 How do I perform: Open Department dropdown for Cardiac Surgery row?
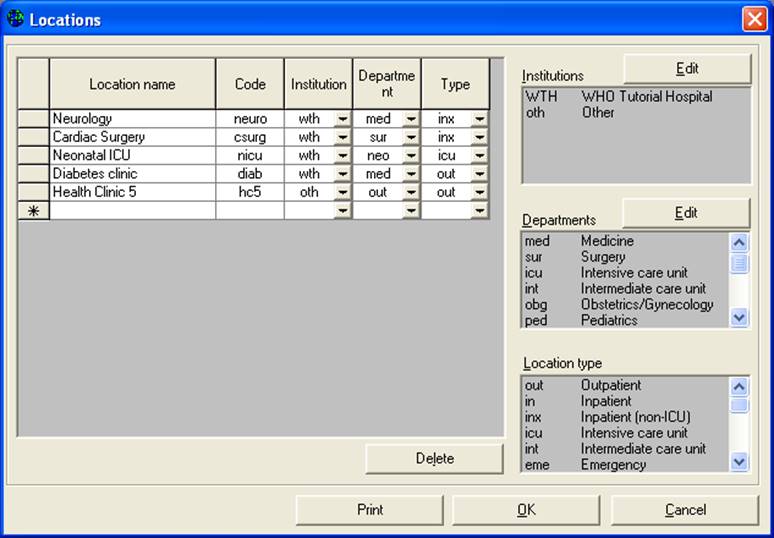pos(411,137)
